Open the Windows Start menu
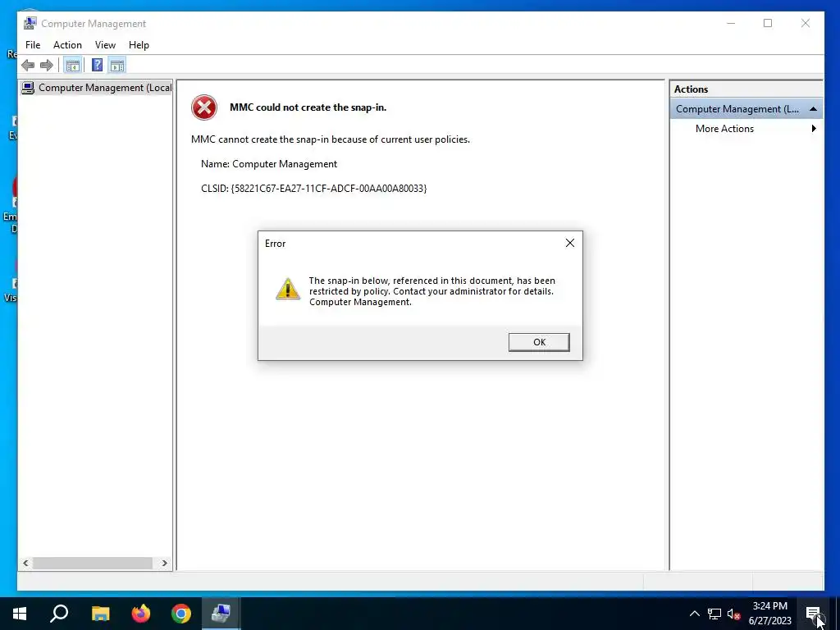Screen dimensions: 840x630 click(20, 614)
